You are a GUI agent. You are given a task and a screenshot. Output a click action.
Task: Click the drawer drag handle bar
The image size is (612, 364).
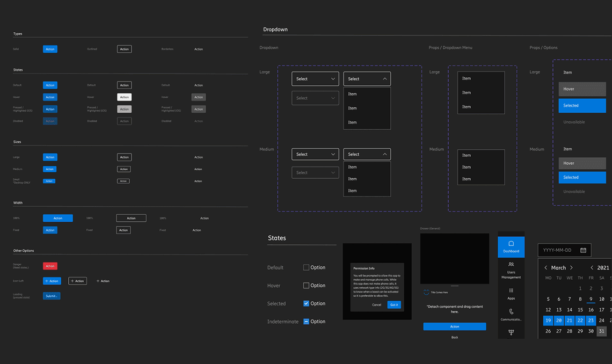pyautogui.click(x=455, y=286)
